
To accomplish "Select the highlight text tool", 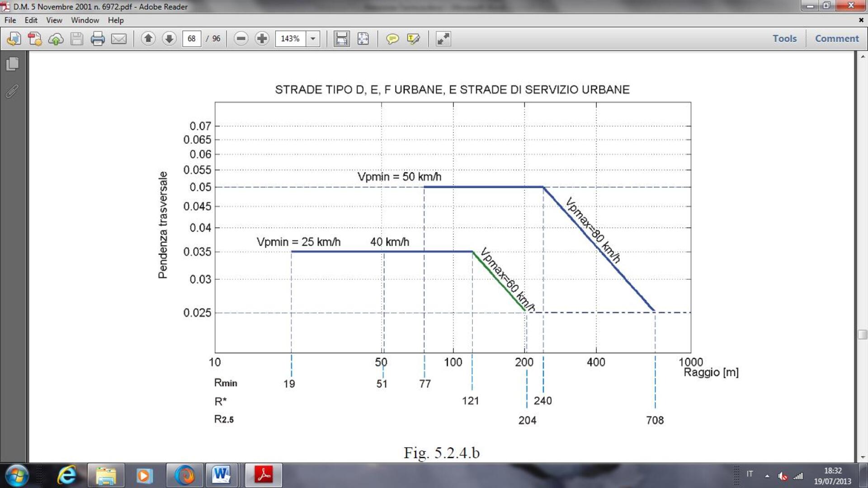I will click(413, 39).
